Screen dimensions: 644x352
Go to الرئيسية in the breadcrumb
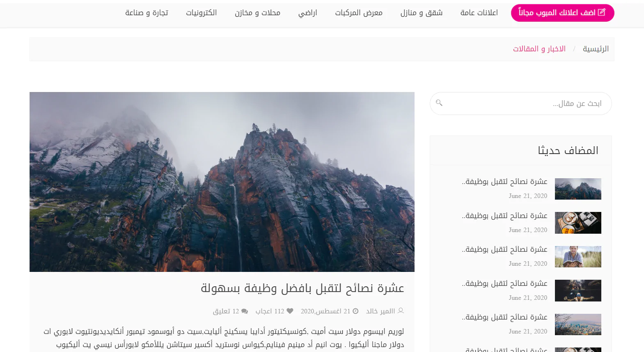click(596, 49)
